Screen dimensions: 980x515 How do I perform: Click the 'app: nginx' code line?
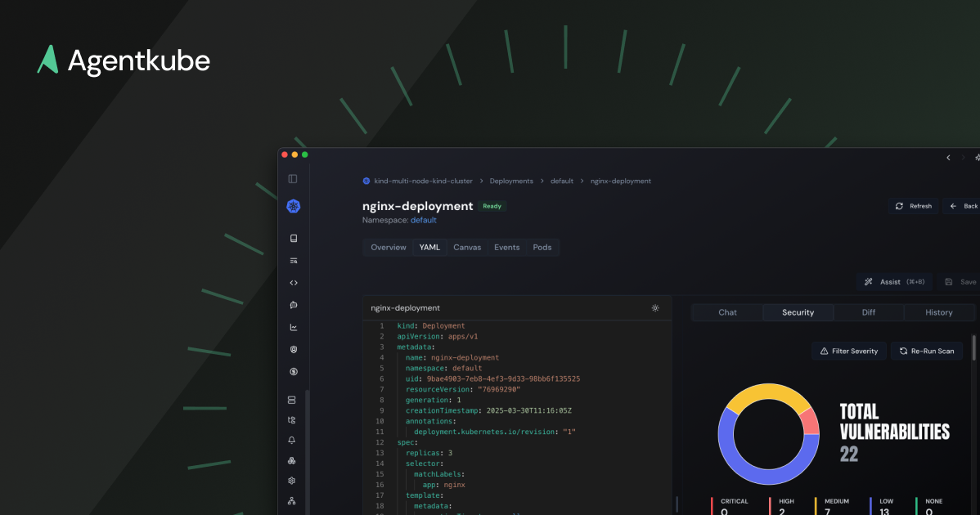click(443, 485)
